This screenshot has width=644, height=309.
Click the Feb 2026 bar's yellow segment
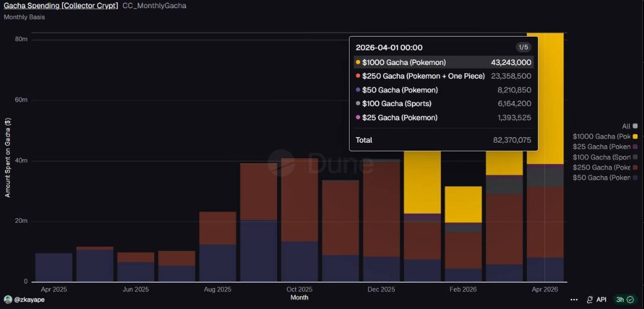click(x=463, y=204)
